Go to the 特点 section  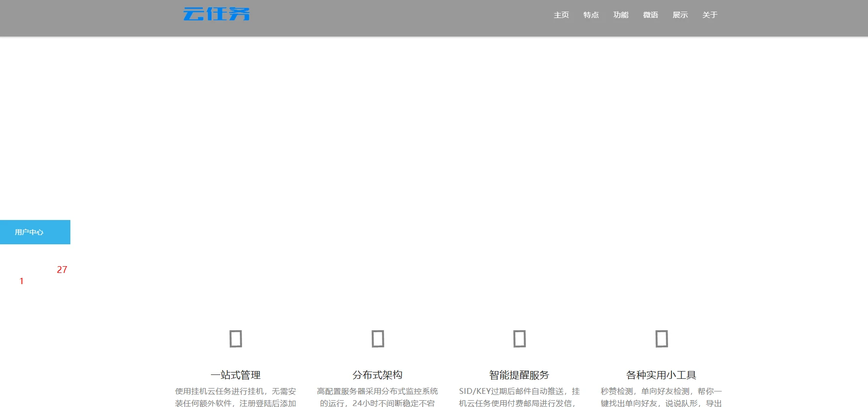591,15
